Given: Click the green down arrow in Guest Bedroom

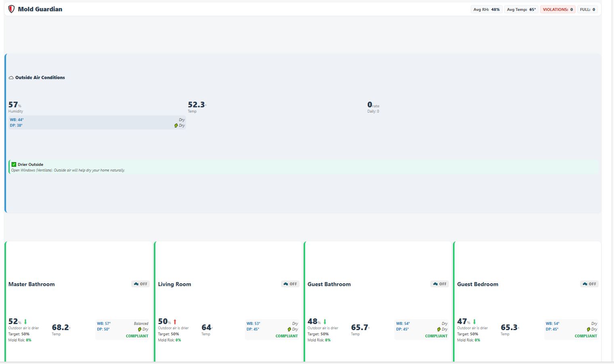Looking at the screenshot, I should [x=474, y=322].
